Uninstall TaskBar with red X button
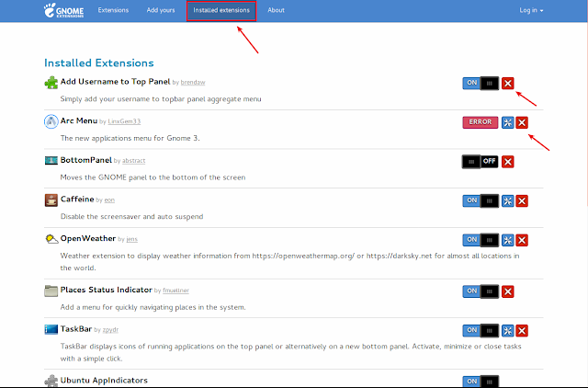This screenshot has height=388, width=588. 522,331
